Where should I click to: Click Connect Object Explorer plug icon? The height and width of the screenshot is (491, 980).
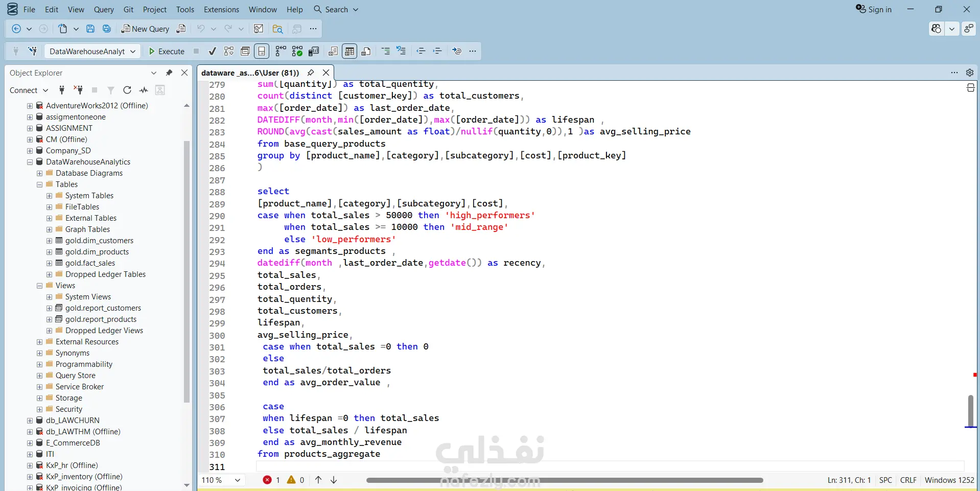click(x=62, y=90)
